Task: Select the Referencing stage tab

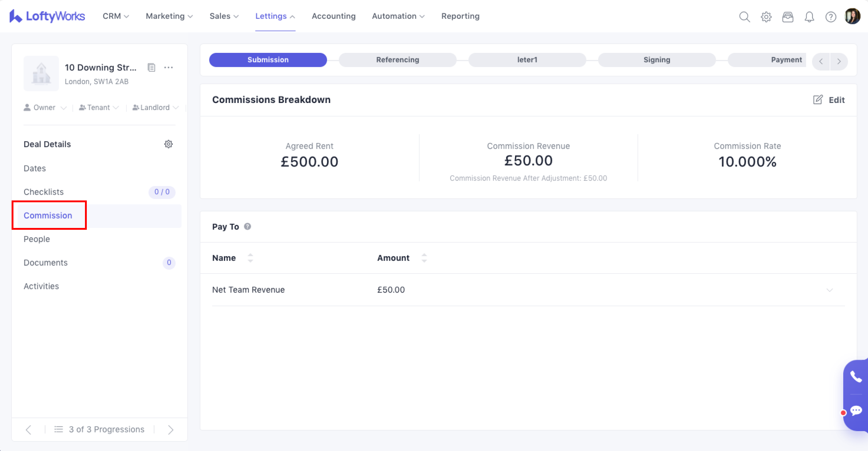Action: coord(398,60)
